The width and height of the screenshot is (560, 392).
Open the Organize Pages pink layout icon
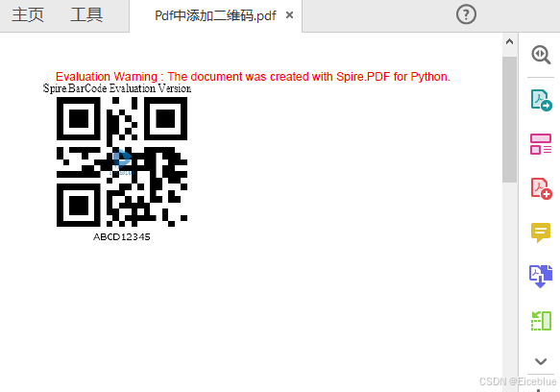541,144
